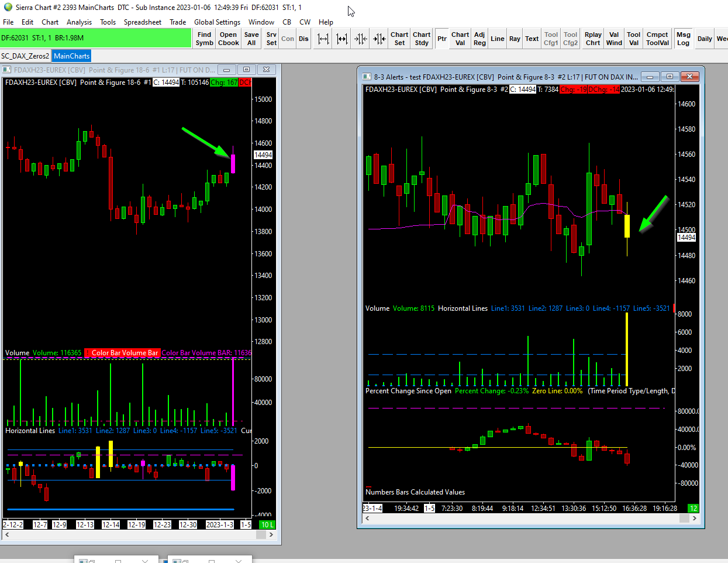Select the Ray drawing tool
The image size is (728, 563).
(515, 39)
